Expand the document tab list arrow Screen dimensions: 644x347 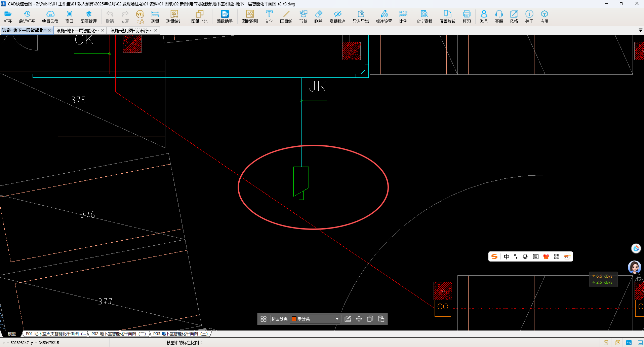click(x=640, y=30)
